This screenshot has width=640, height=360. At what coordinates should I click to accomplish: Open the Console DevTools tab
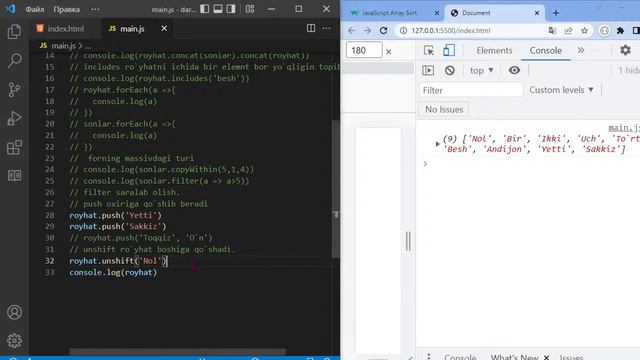pos(546,51)
